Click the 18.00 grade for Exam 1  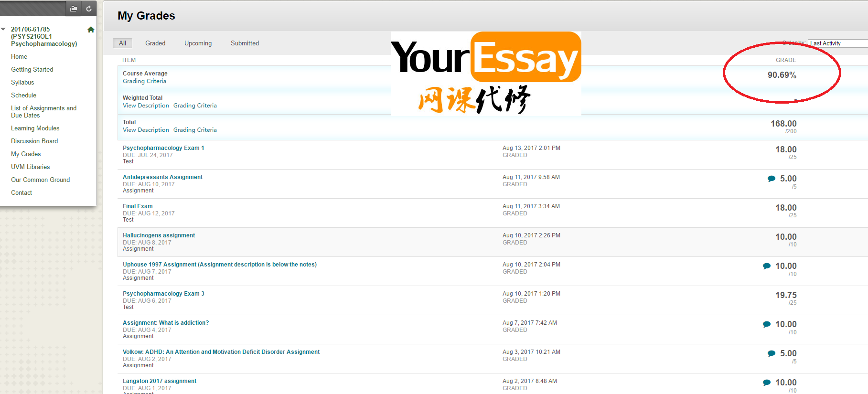[x=786, y=149]
